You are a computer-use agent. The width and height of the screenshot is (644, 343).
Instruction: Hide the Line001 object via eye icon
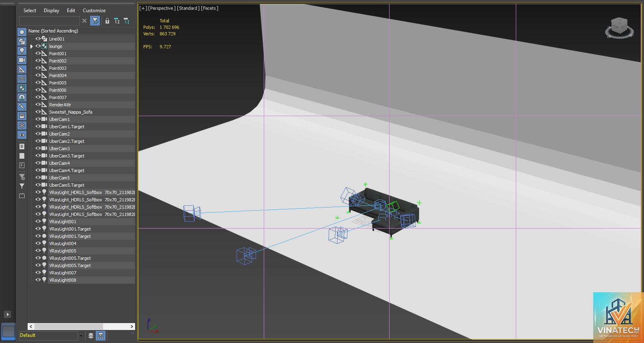(x=38, y=39)
